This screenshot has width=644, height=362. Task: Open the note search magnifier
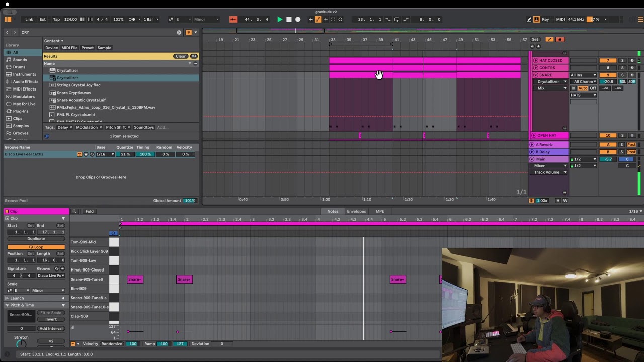tap(74, 211)
